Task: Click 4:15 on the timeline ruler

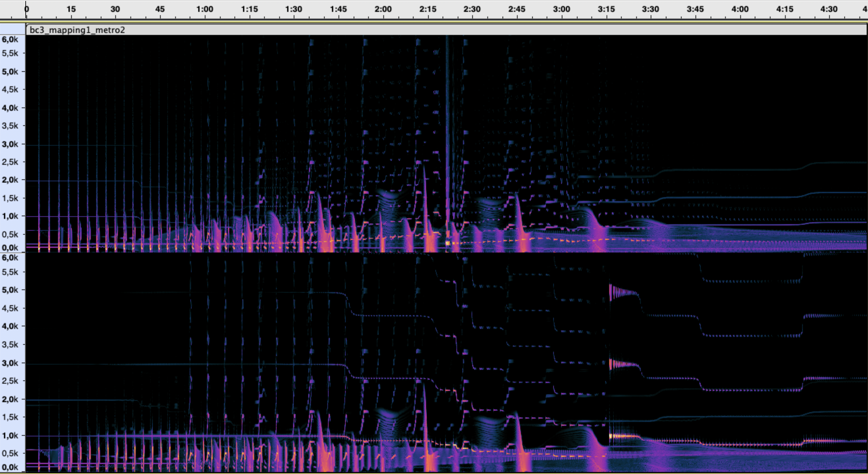Action: click(x=785, y=9)
